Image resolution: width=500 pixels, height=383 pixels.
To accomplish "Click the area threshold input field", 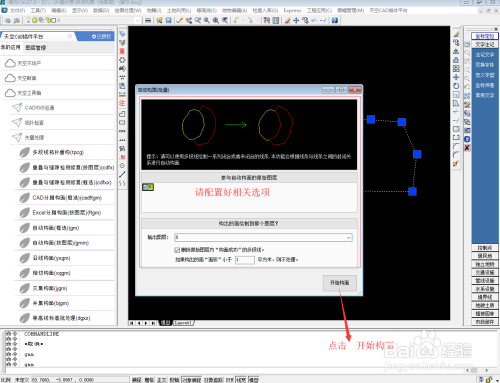I will 245,260.
